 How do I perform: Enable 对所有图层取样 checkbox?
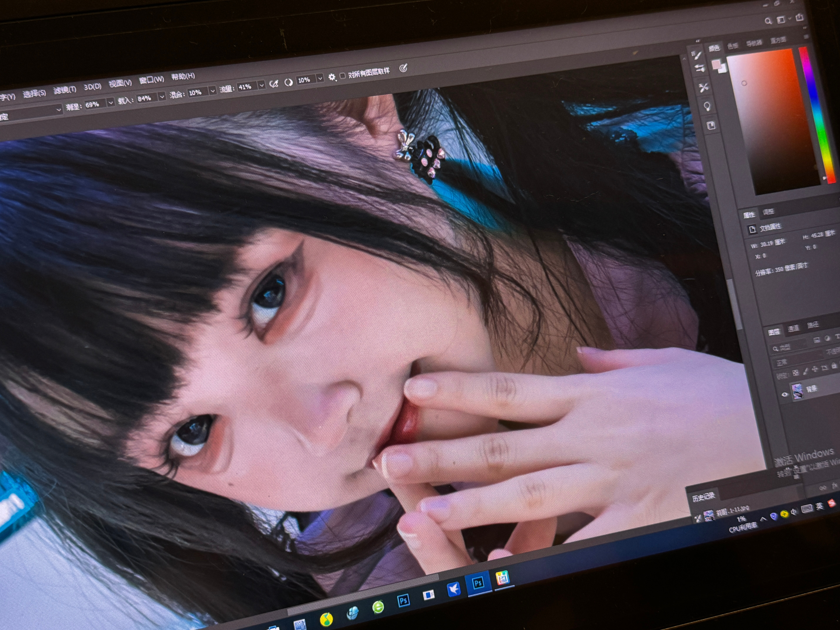point(342,76)
